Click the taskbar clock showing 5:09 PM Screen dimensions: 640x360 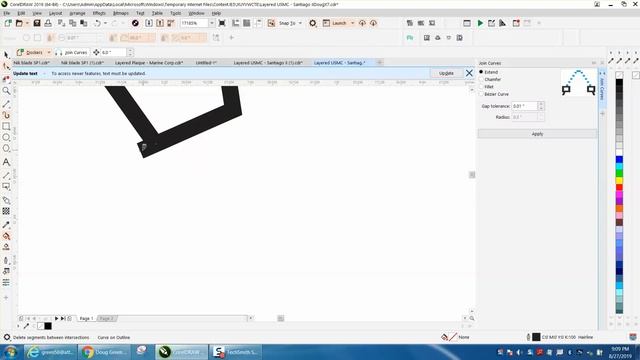coord(620,353)
